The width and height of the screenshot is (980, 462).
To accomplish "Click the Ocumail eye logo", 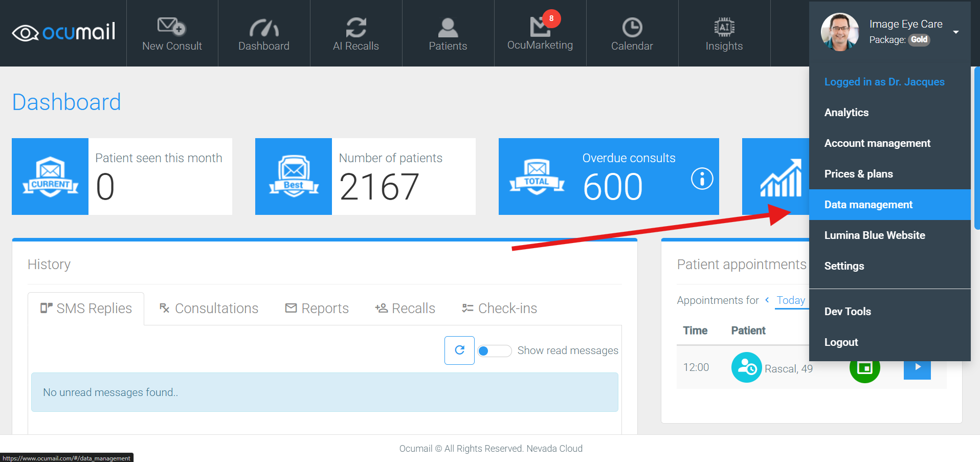I will (63, 32).
